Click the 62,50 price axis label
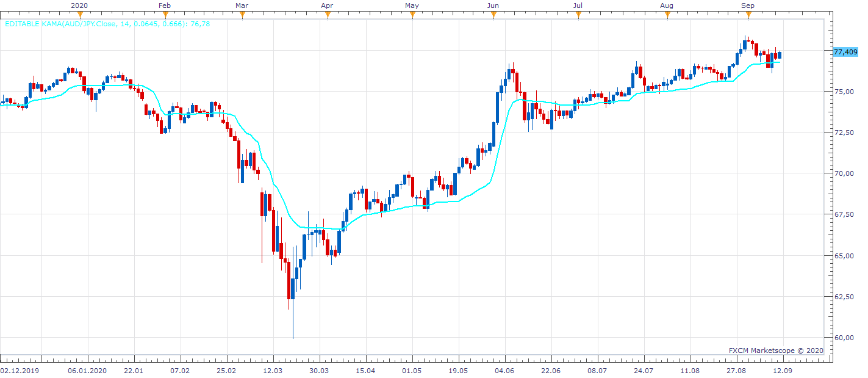The width and height of the screenshot is (868, 378). click(x=843, y=297)
